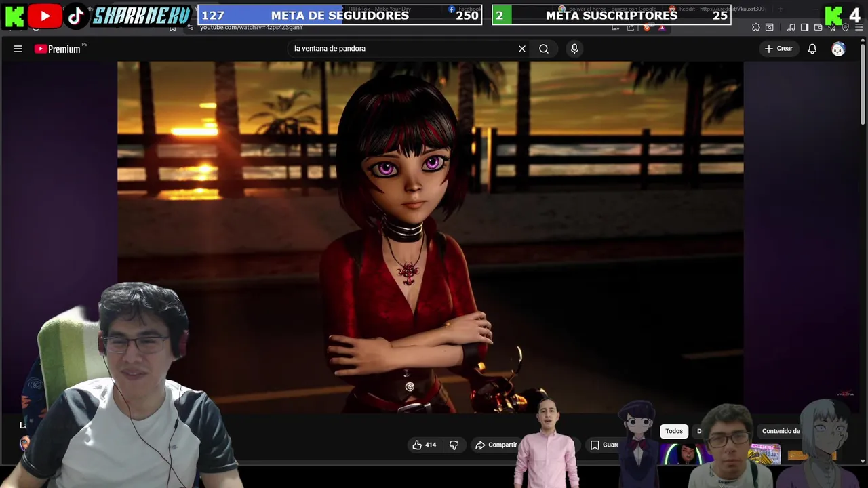Run search with the magnifier button
This screenshot has width=868, height=488.
click(x=544, y=49)
